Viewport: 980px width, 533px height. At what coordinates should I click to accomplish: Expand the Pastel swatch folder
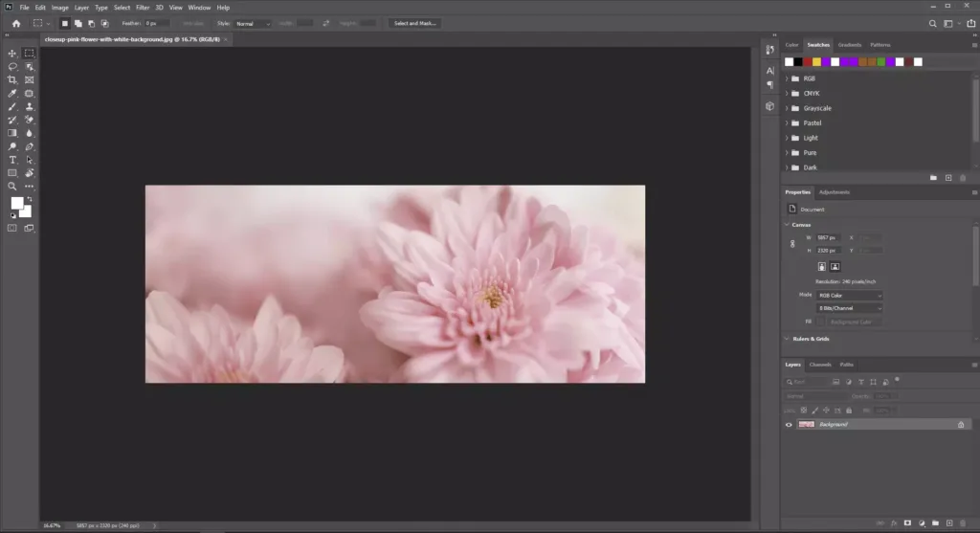coord(787,123)
